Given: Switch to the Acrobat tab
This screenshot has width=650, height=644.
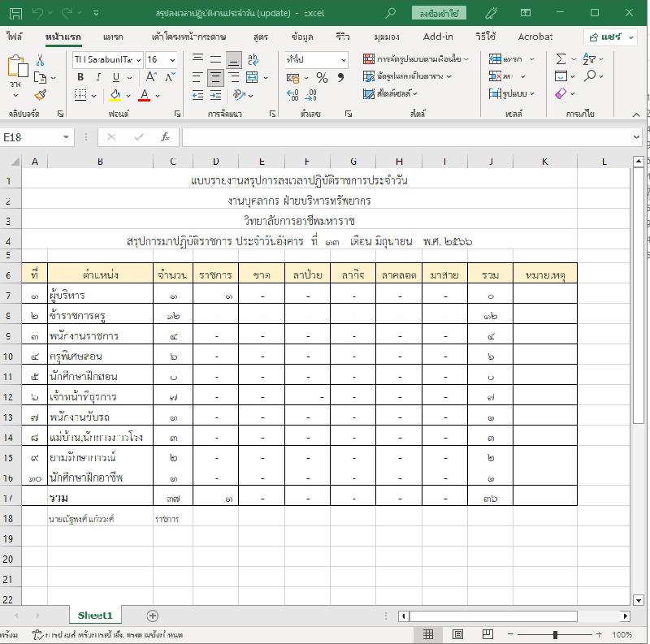Looking at the screenshot, I should tap(535, 37).
